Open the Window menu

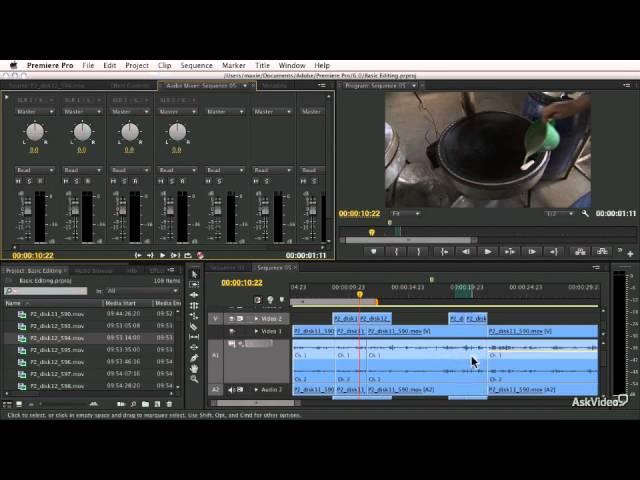pos(292,65)
